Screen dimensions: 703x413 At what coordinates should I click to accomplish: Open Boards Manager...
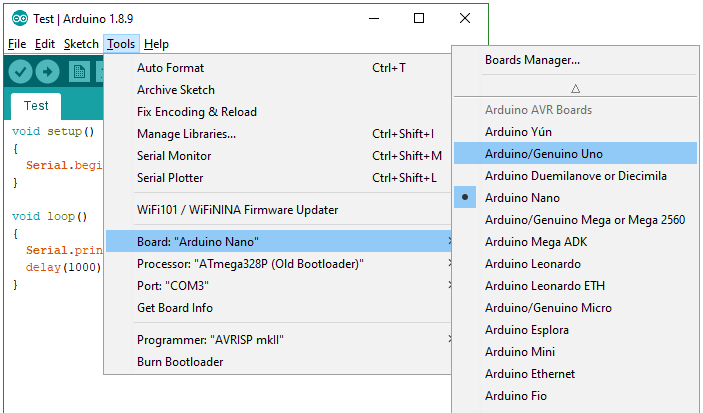pyautogui.click(x=532, y=60)
